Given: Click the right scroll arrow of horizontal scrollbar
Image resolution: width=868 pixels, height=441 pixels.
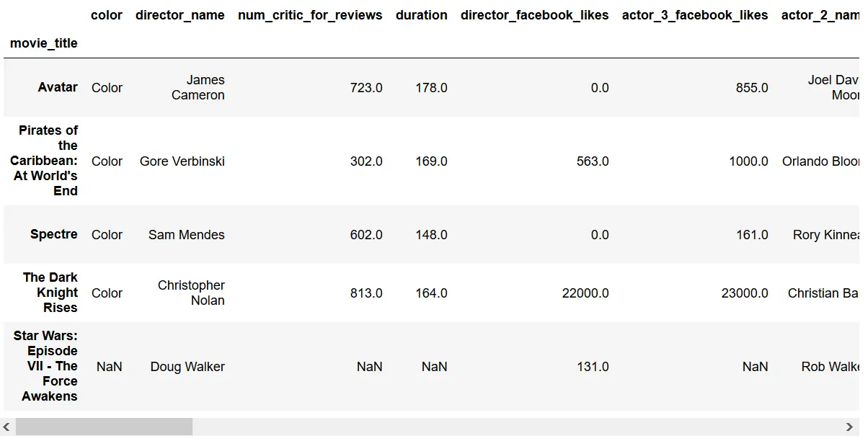Looking at the screenshot, I should coord(849,427).
